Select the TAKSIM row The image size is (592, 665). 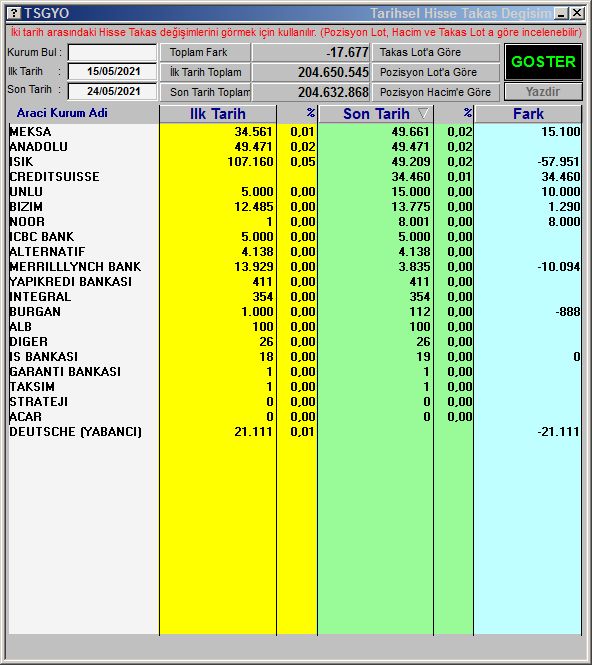pos(295,387)
